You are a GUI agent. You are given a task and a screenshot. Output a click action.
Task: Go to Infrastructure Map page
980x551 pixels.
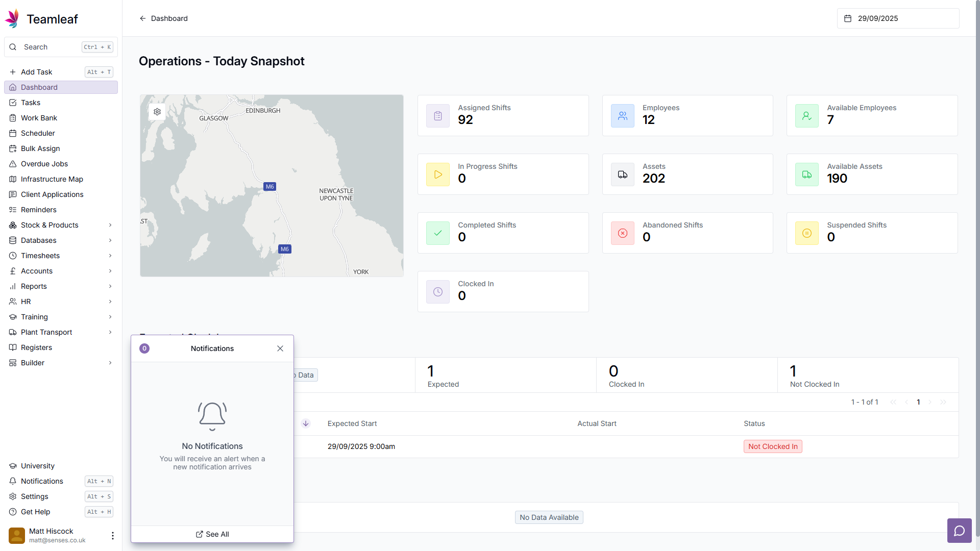[x=52, y=179]
